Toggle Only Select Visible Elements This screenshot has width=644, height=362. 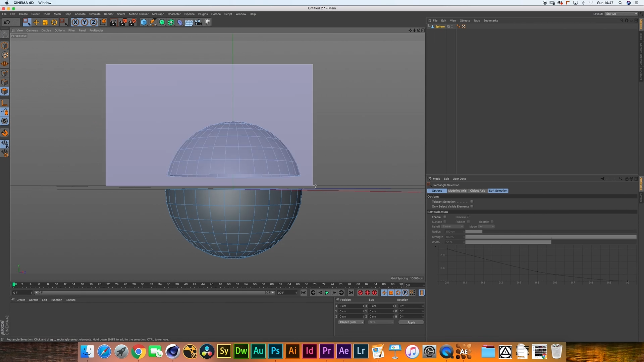point(472,206)
